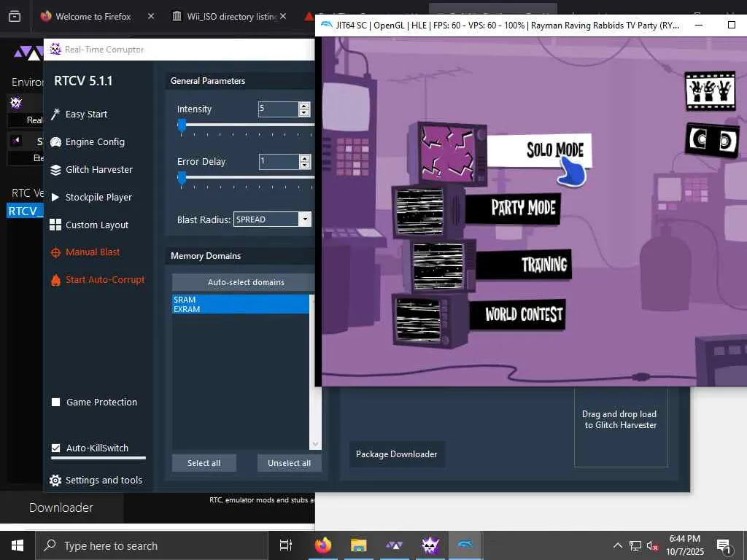This screenshot has height=560, width=747.
Task: Click the network tray icon
Action: [635, 545]
